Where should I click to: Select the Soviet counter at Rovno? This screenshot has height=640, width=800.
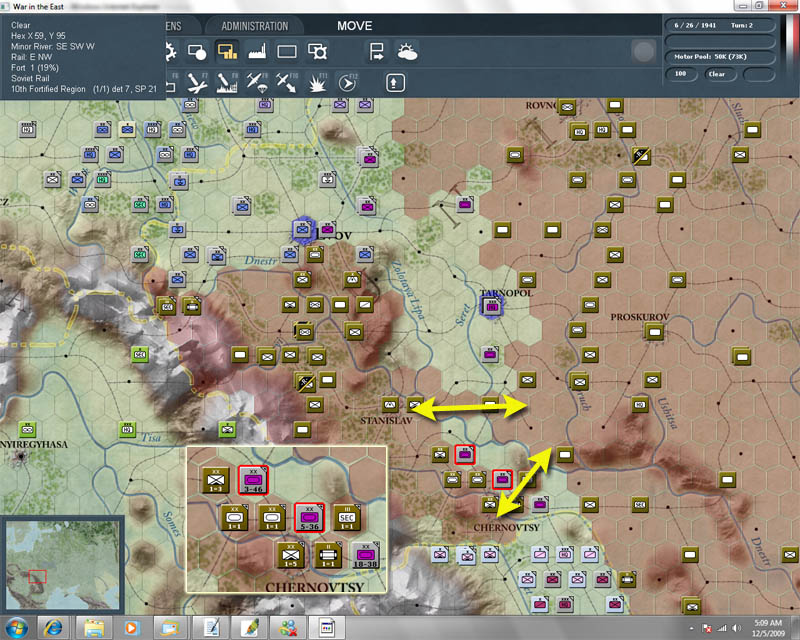pos(567,107)
